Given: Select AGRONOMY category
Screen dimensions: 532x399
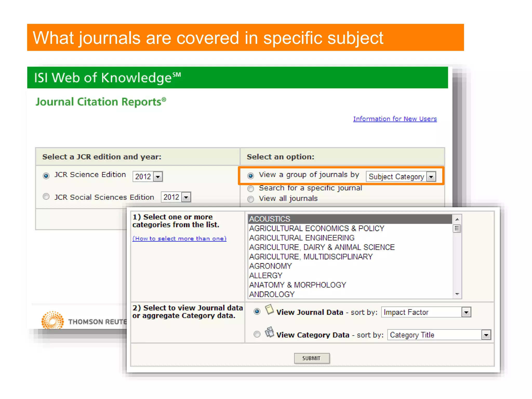Looking at the screenshot, I should click(x=350, y=266).
